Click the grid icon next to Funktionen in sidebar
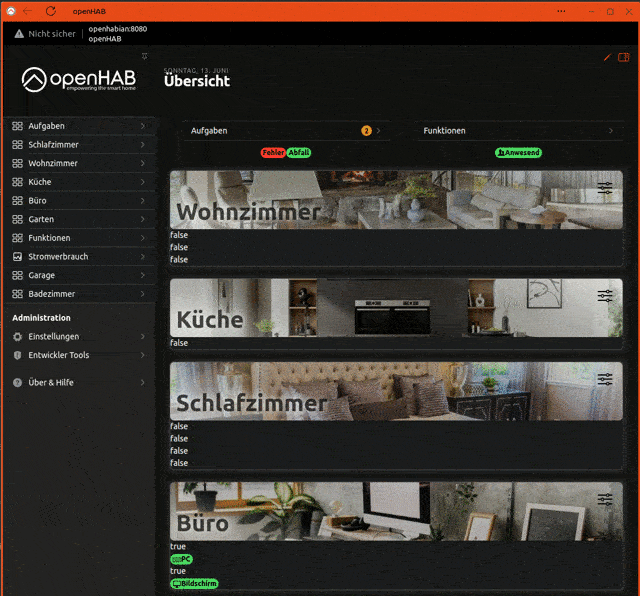640x596 pixels. pos(18,238)
